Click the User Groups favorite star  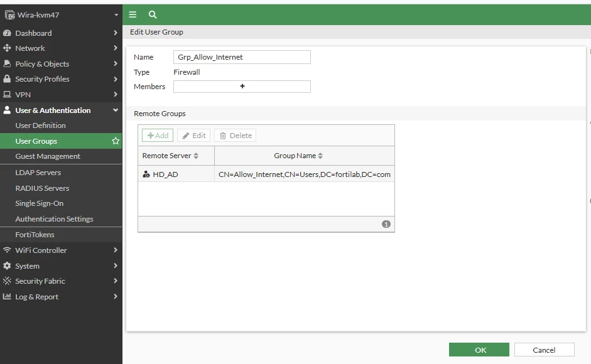pos(116,141)
